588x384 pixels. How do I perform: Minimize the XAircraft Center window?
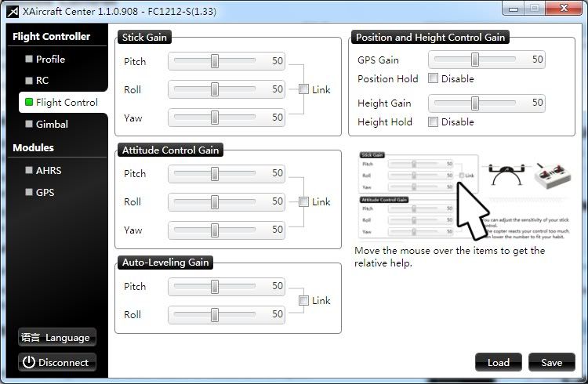click(514, 9)
